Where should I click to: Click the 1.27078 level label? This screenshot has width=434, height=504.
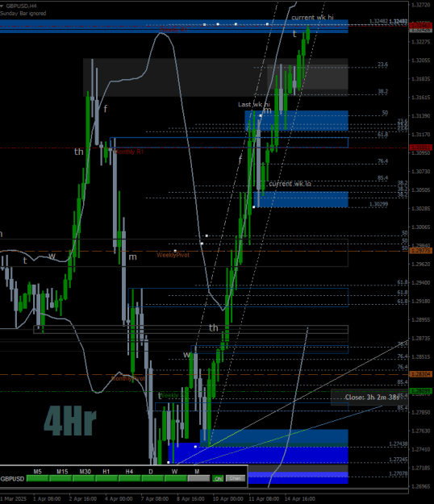click(398, 473)
